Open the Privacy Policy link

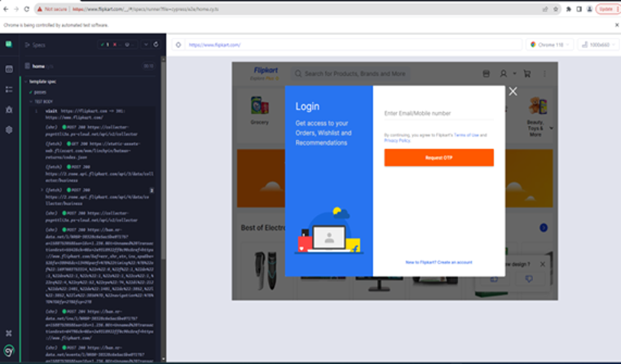pos(397,140)
